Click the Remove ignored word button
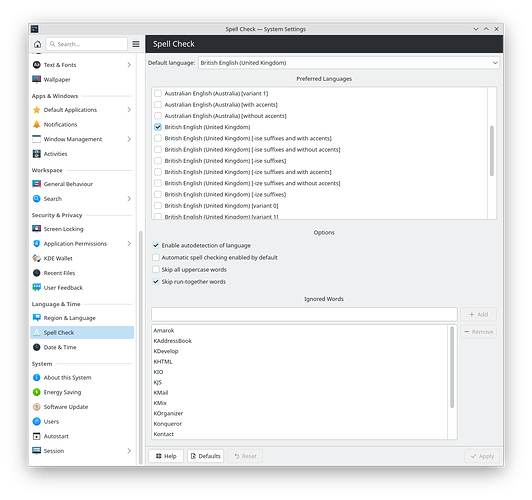 [478, 332]
